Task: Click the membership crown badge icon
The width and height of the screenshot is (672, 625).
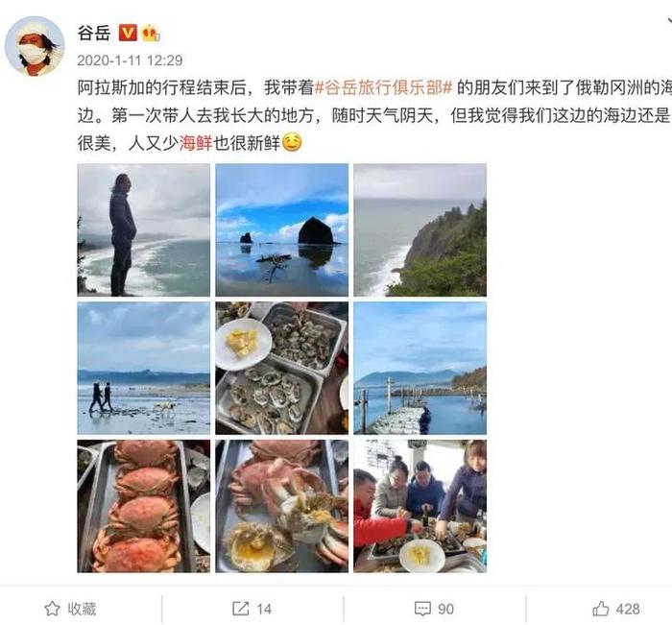Action: point(151,33)
